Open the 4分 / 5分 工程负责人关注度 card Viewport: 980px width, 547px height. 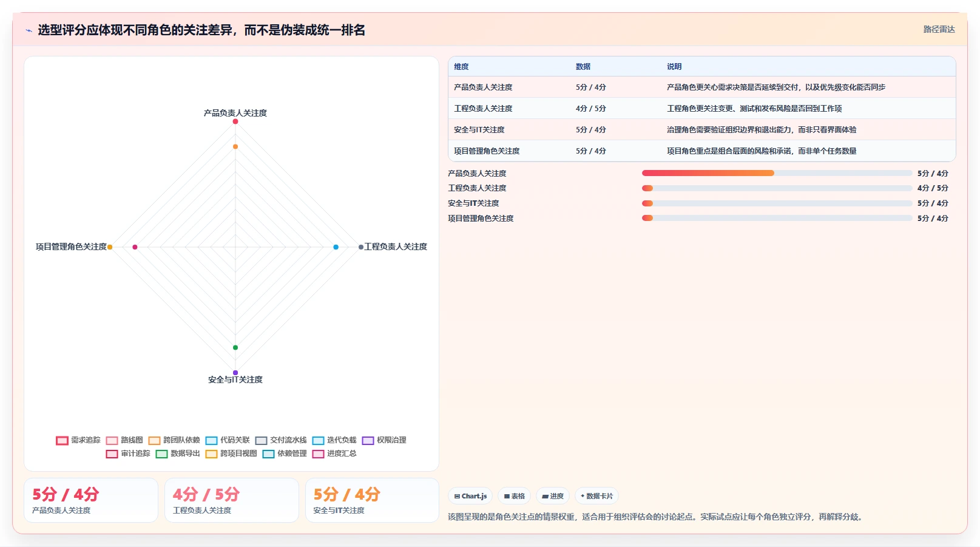click(x=232, y=500)
